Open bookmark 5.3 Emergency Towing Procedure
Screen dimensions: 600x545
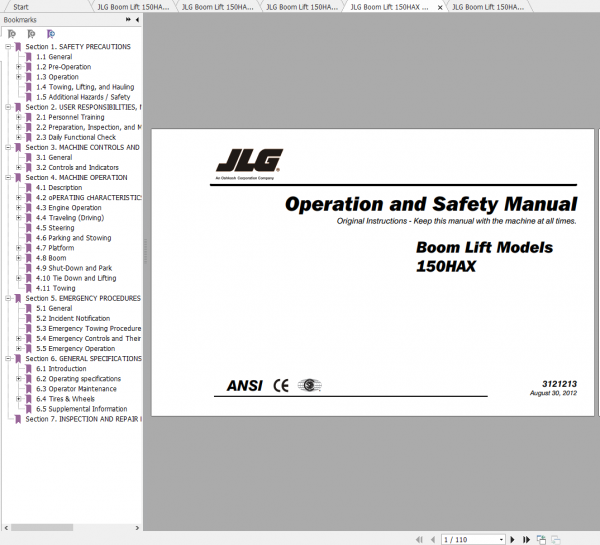pos(88,328)
